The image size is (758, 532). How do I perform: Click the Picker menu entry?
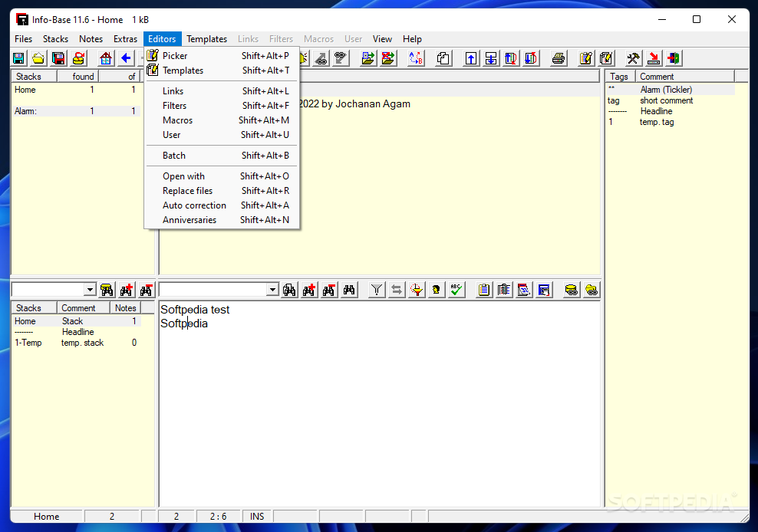click(x=222, y=55)
